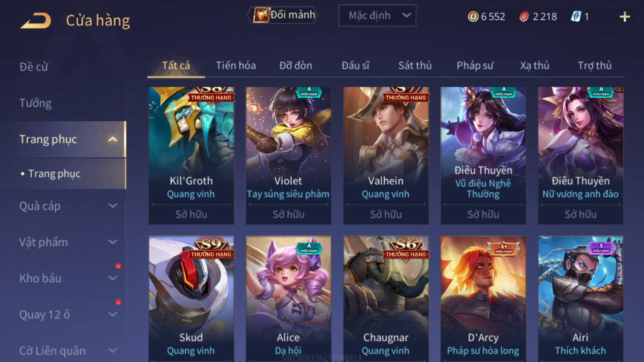Viewport: 644px width, 362px height.
Task: Click Sở hữu under Violet skin
Action: click(288, 214)
